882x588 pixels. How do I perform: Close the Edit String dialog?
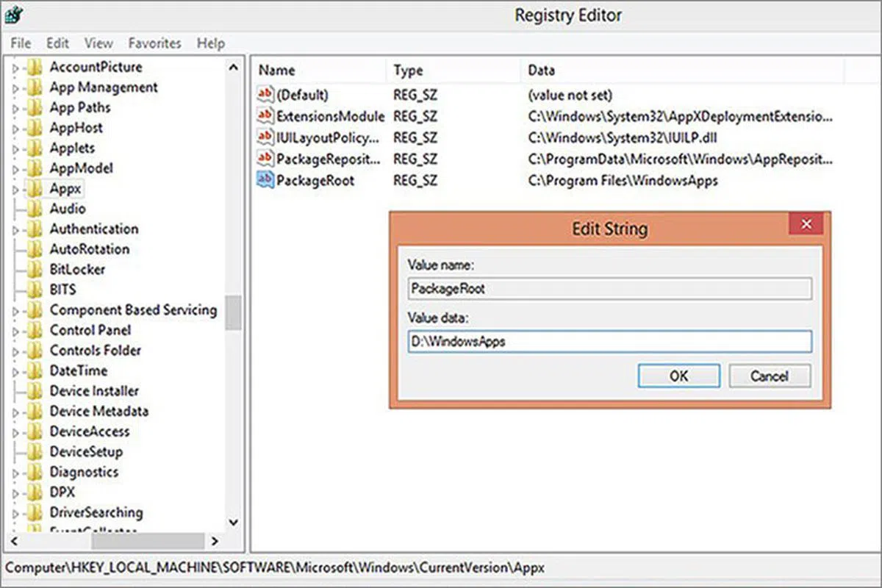tap(805, 224)
